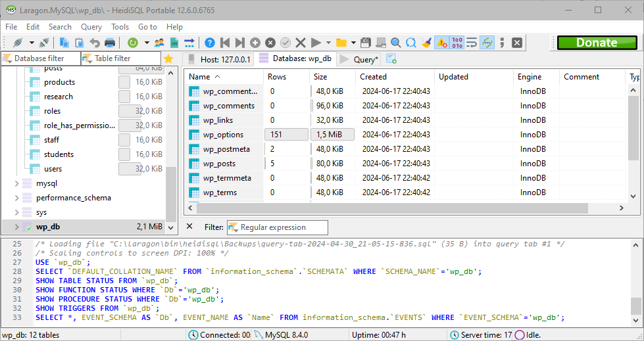Jump to last row icon
This screenshot has width=644, height=341.
pyautogui.click(x=240, y=43)
